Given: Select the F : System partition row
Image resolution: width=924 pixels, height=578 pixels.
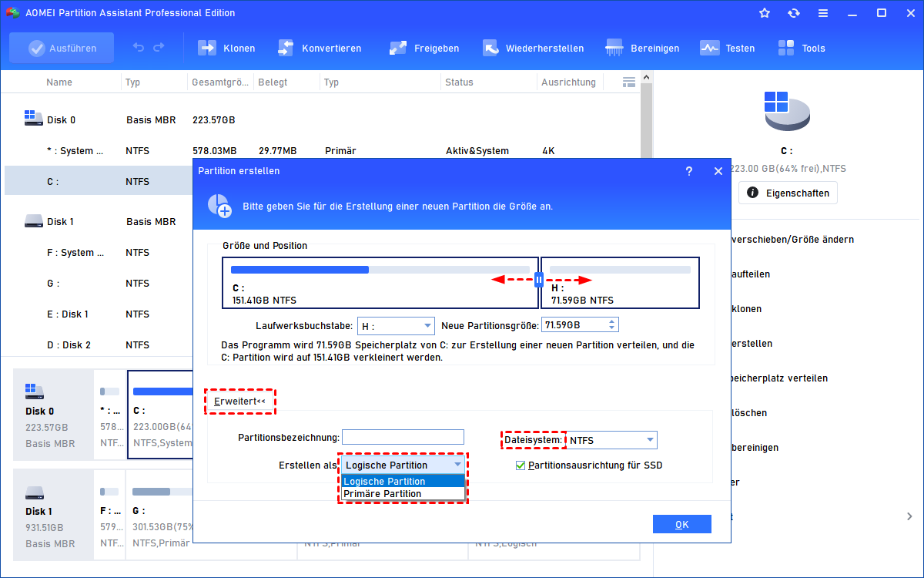Looking at the screenshot, I should coord(99,253).
